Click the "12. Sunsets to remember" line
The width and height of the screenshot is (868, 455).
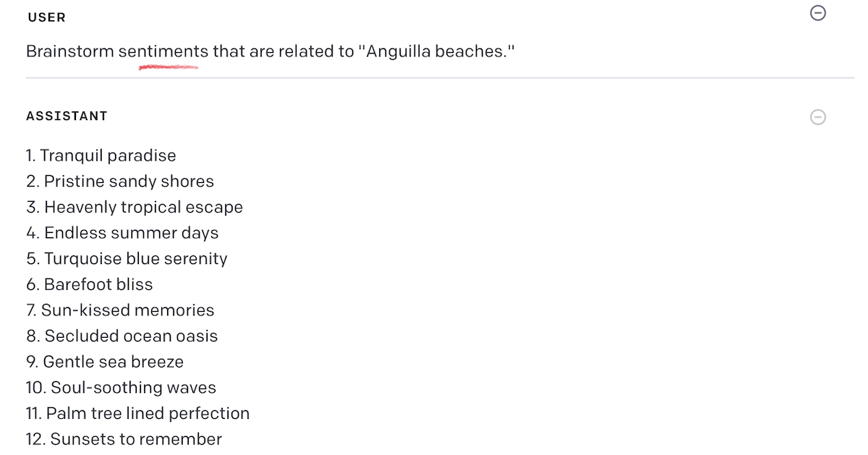point(124,439)
